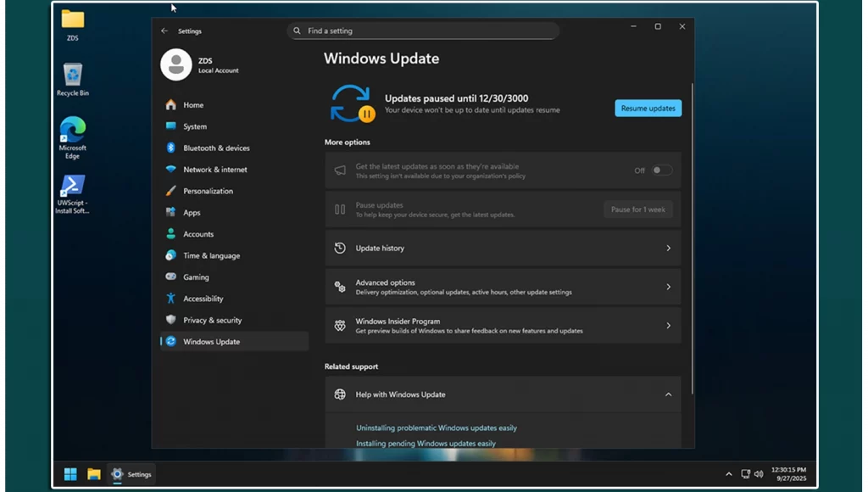Collapse Help with Windows Update section

point(668,395)
